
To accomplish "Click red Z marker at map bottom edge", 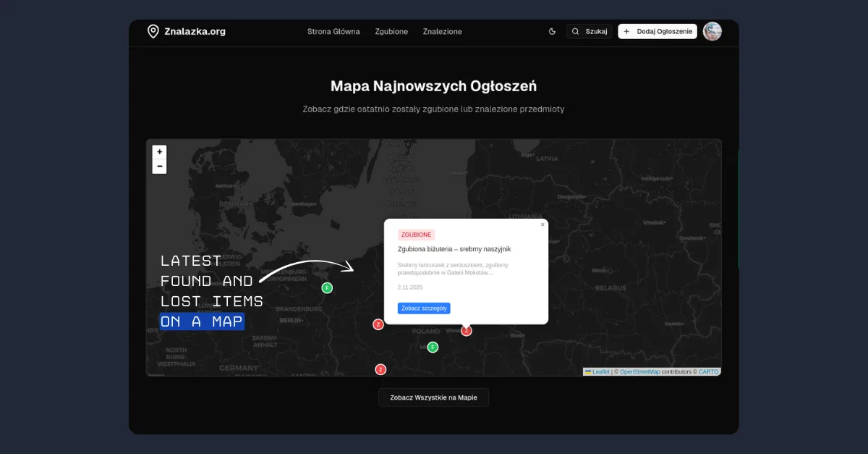I will coord(380,369).
